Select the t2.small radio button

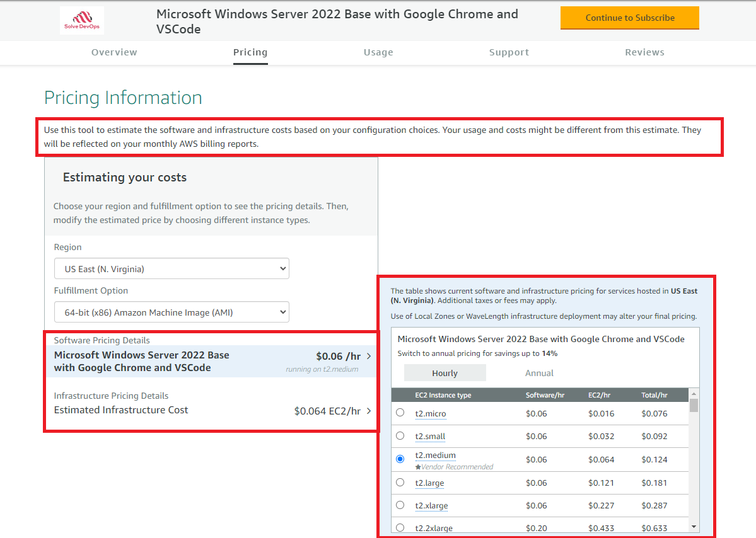pos(400,436)
